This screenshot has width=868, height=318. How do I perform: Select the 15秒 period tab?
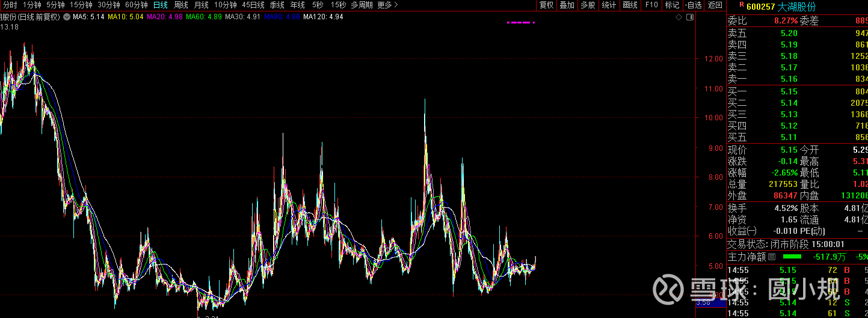338,5
